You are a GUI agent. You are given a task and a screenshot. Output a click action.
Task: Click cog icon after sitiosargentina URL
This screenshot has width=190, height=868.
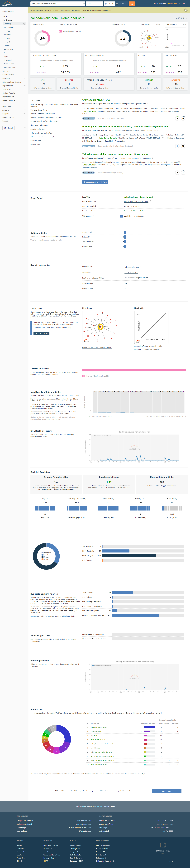(x=147, y=104)
